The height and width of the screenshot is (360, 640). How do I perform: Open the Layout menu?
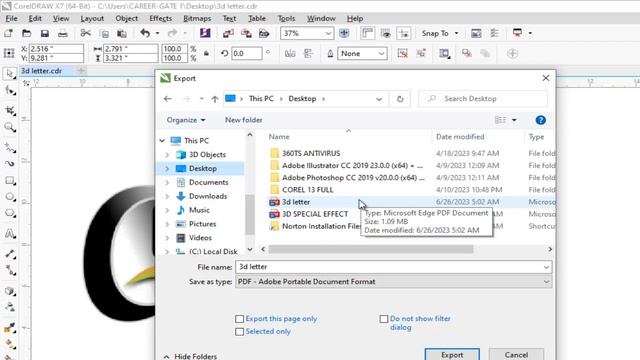tap(92, 18)
